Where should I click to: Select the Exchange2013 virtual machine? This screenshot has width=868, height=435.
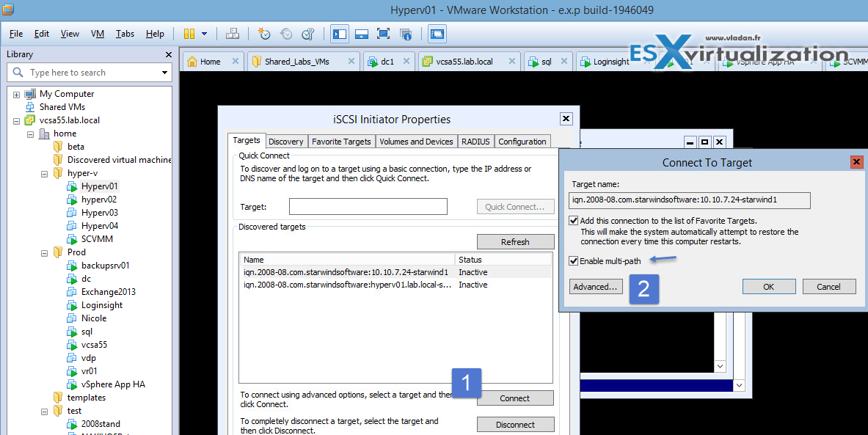109,292
